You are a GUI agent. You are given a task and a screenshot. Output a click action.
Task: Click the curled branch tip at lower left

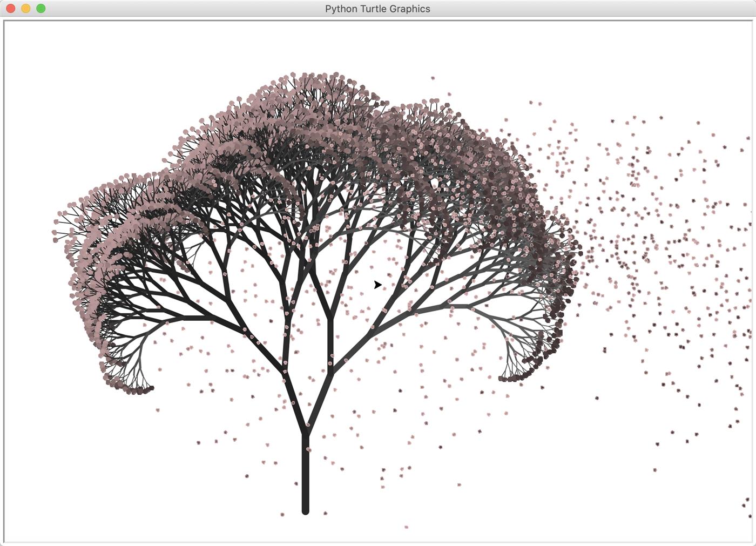tap(149, 388)
